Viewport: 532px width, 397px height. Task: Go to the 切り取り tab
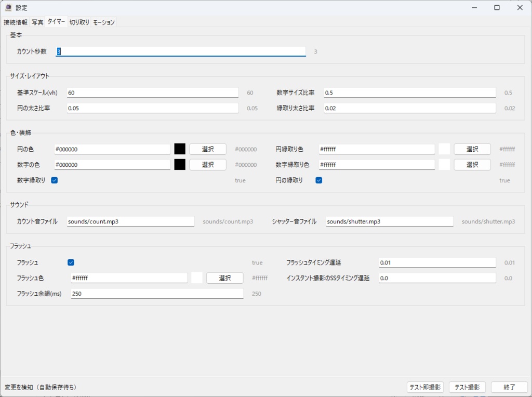click(79, 22)
